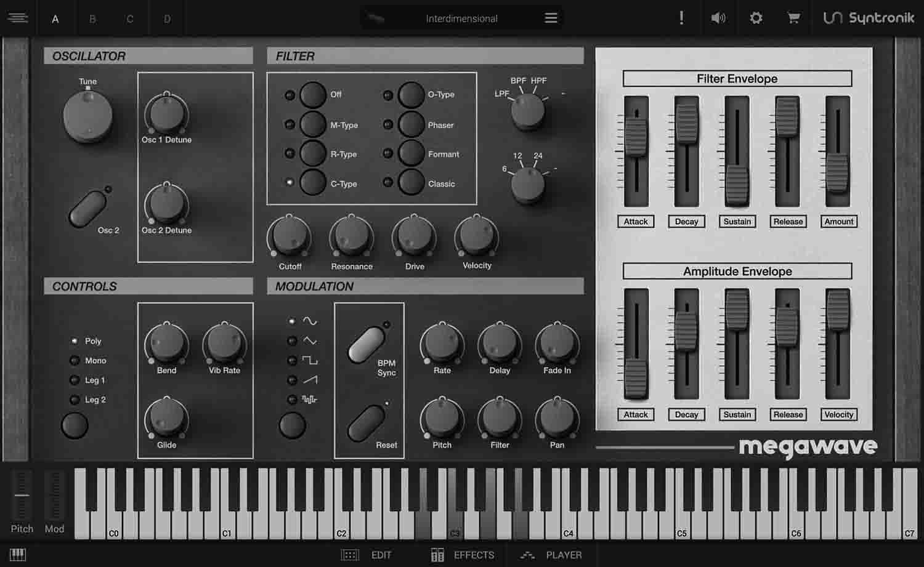Select the R-Type filter button

[x=313, y=153]
